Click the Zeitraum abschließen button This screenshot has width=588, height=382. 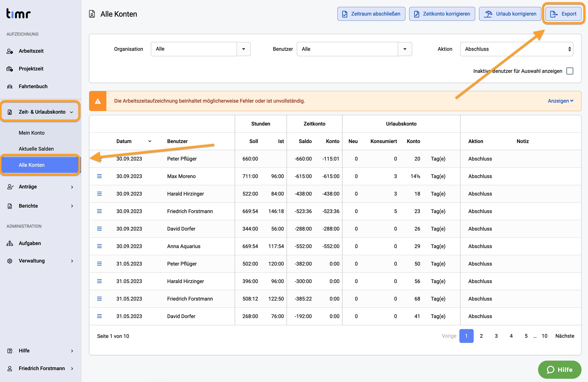tap(371, 14)
